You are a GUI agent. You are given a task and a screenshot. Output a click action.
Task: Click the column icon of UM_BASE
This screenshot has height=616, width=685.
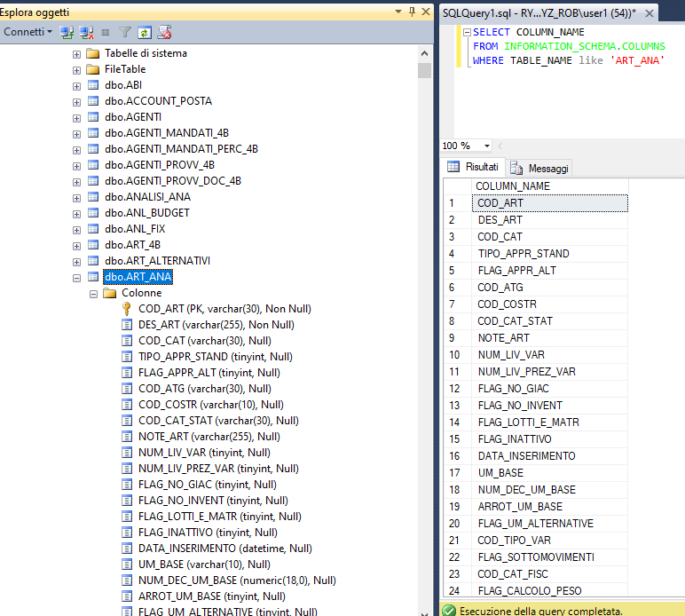(127, 565)
